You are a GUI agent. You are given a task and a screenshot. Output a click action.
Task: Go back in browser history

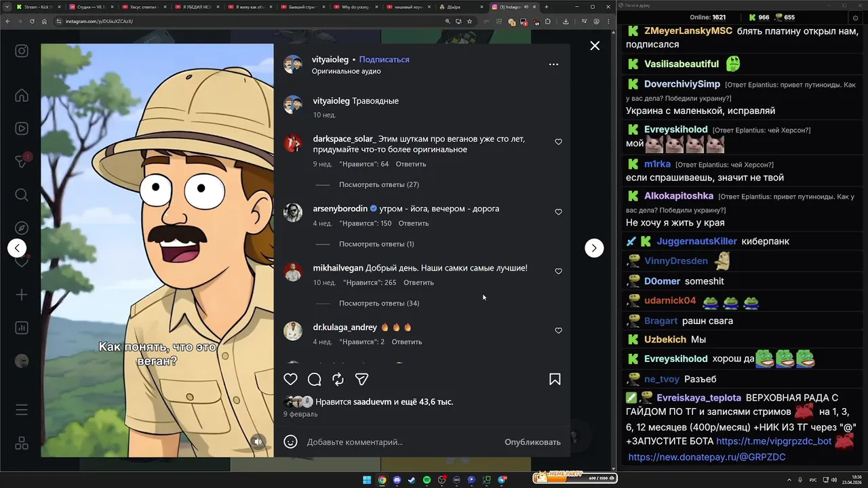(7, 21)
